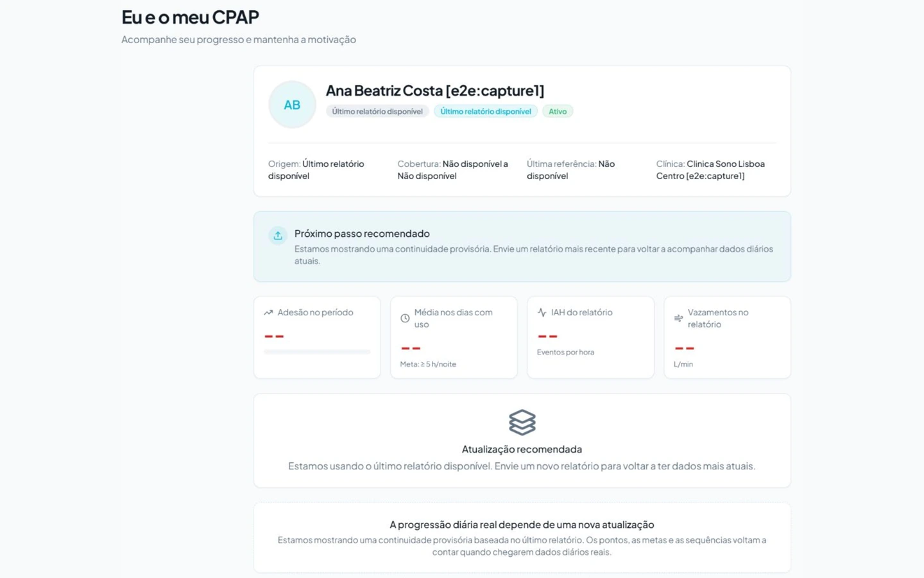This screenshot has width=924, height=578.
Task: Click the Próximo passo recomendado title
Action: click(362, 234)
